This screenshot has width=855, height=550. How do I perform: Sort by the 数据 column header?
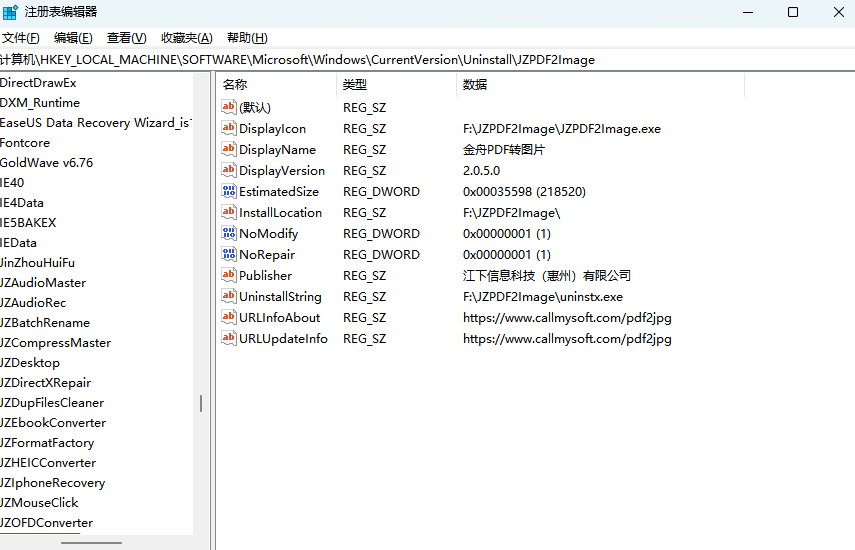pos(600,84)
